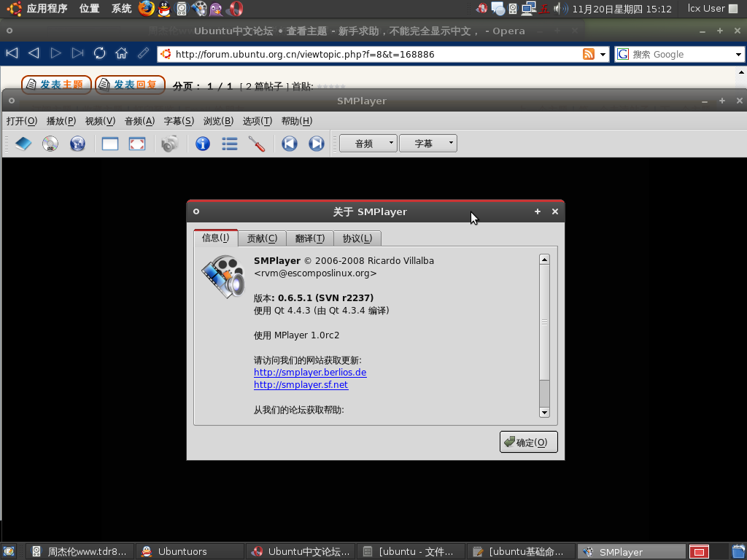Click the RSS feed icon in Opera address bar
This screenshot has height=560, width=747.
(x=589, y=54)
